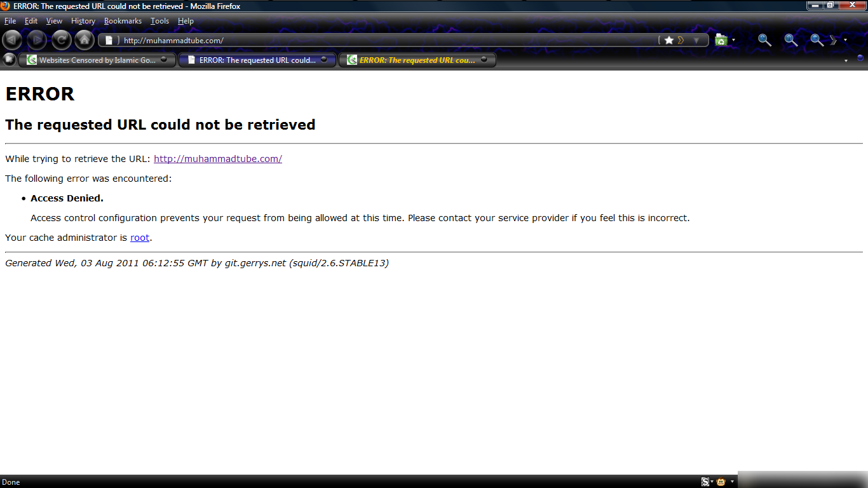Viewport: 868px width, 488px height.
Task: Click the Back navigation button
Action: (12, 40)
